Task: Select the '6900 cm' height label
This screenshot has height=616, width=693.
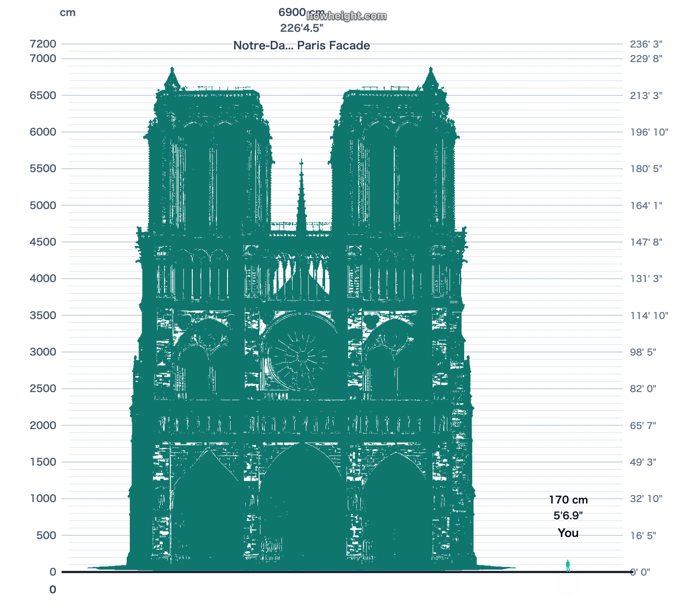Action: 301,12
